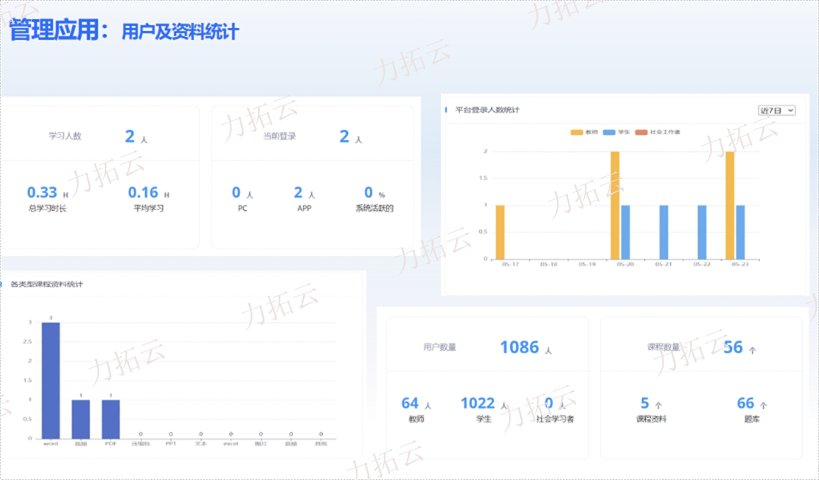Toggle the orange 社会工作者 legend swatch
Screen dimensions: 819x480
(x=641, y=132)
